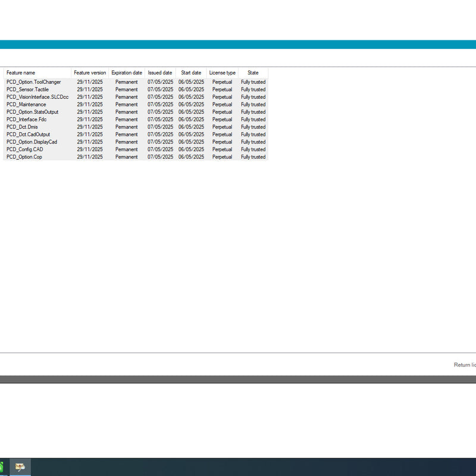Choose the PCD_Interface.Fdc feature row
This screenshot has width=476, height=476.
(26, 120)
